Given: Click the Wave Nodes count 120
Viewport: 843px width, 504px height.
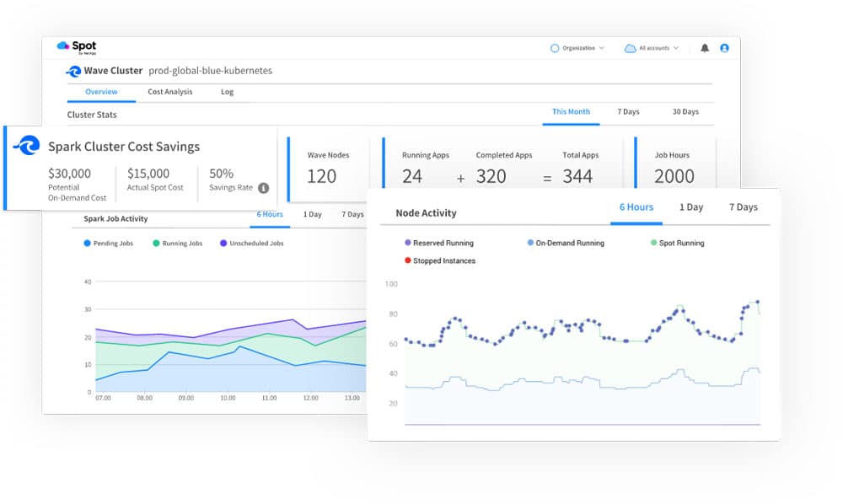Looking at the screenshot, I should point(321,176).
